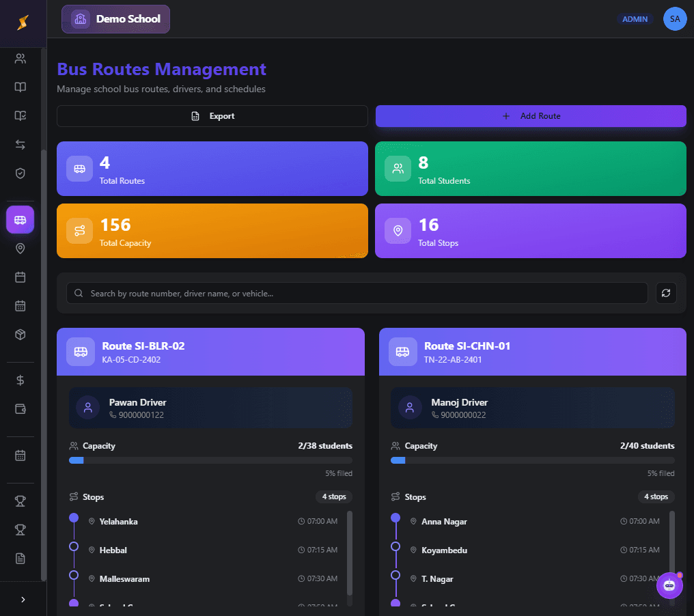694x616 pixels.
Task: Click the Export button
Action: click(212, 116)
